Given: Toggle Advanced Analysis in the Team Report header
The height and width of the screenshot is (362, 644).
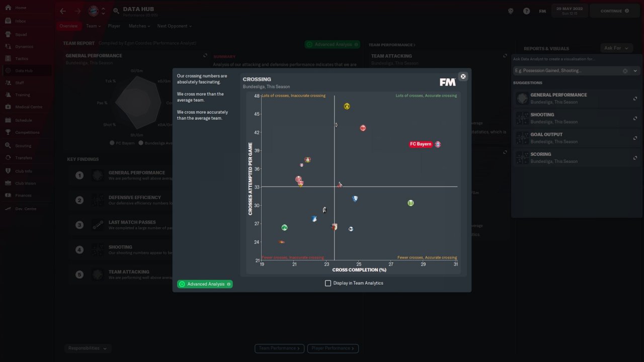Looking at the screenshot, I should (332, 44).
